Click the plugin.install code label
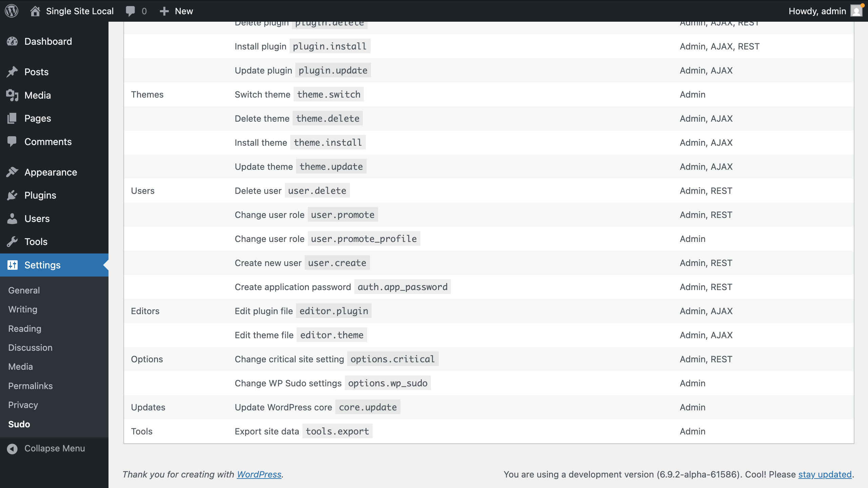Viewport: 868px width, 488px height. coord(330,46)
